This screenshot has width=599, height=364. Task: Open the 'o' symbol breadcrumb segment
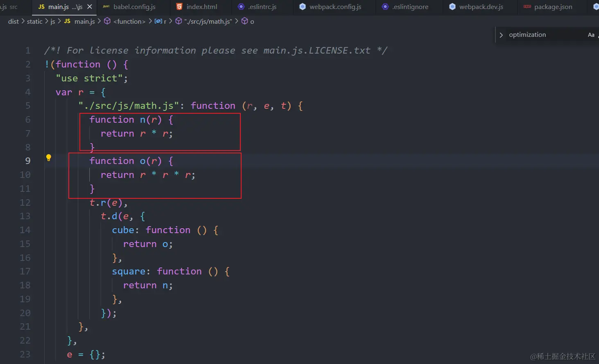(x=252, y=21)
